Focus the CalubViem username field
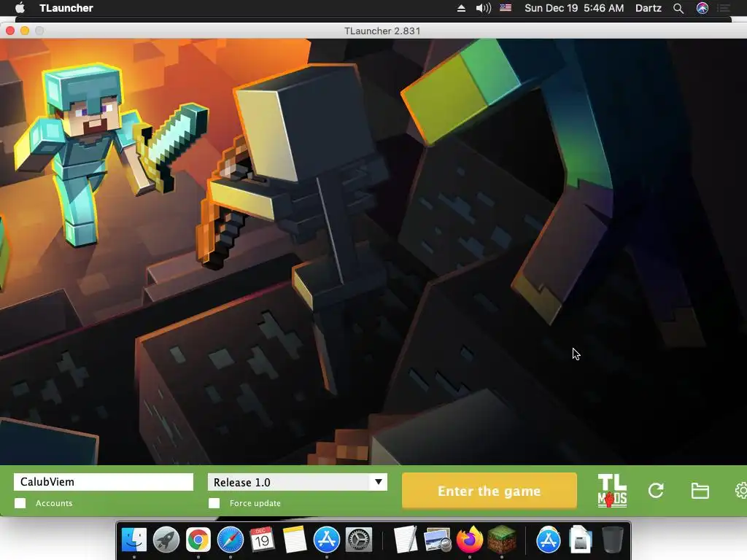 click(104, 482)
